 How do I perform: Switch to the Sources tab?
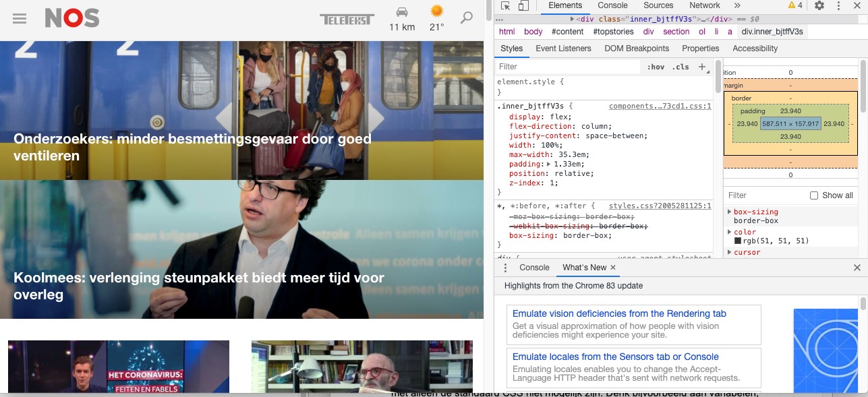658,5
